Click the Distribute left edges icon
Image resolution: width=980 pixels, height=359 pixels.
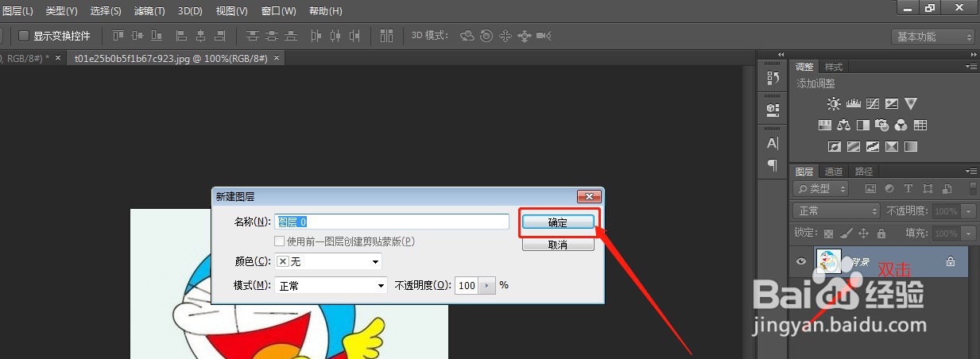[x=316, y=36]
